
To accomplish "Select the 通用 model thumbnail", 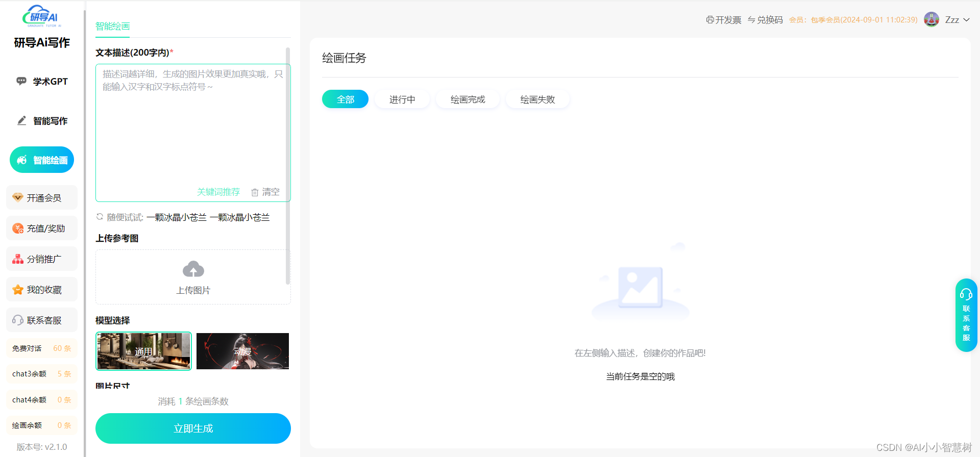I will pos(143,351).
